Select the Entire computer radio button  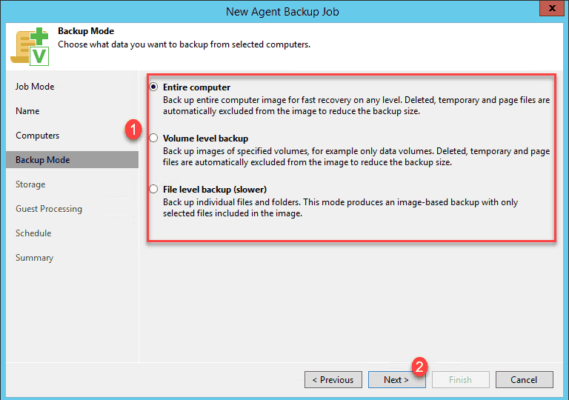[x=154, y=87]
